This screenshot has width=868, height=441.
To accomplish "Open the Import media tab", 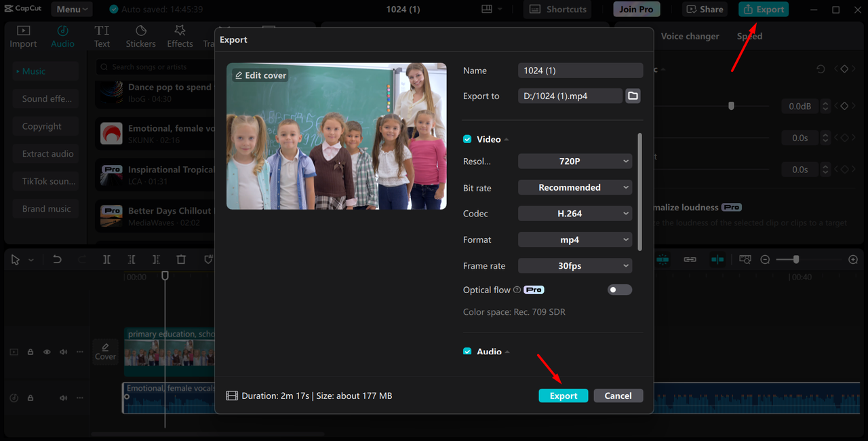I will click(23, 37).
